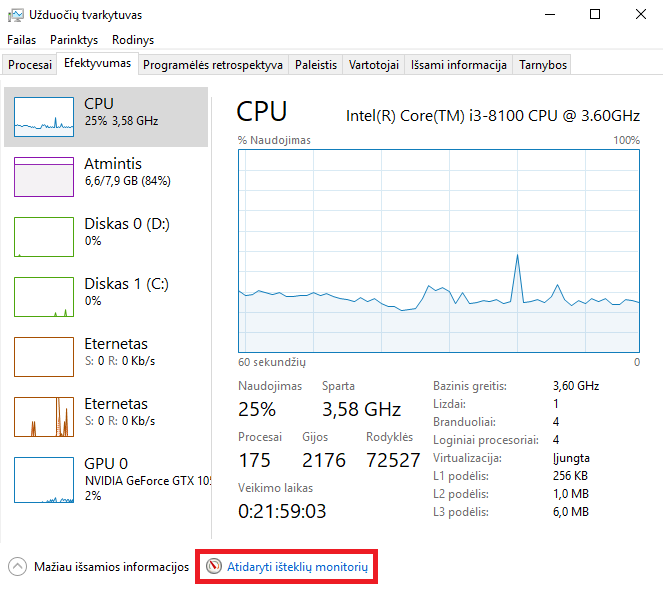Viewport: 663px width, 590px height.
Task: Select the Atmintis memory graph thumbnail
Action: tap(44, 177)
